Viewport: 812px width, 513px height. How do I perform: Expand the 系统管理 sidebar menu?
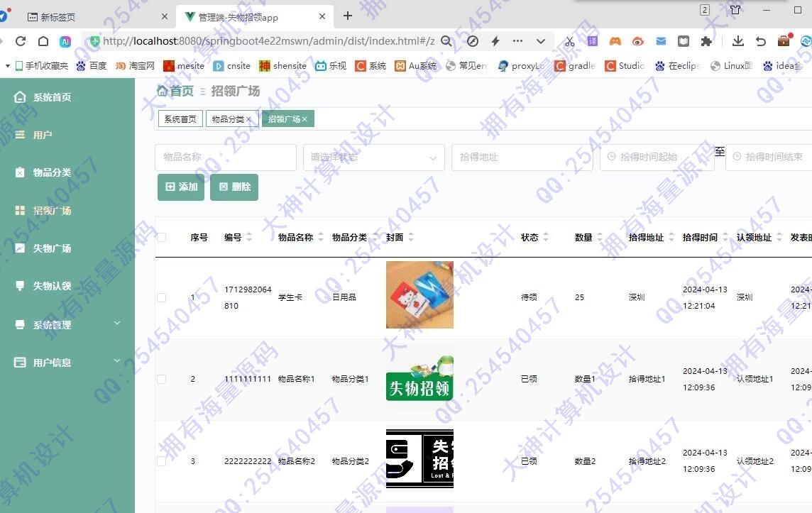coord(67,325)
